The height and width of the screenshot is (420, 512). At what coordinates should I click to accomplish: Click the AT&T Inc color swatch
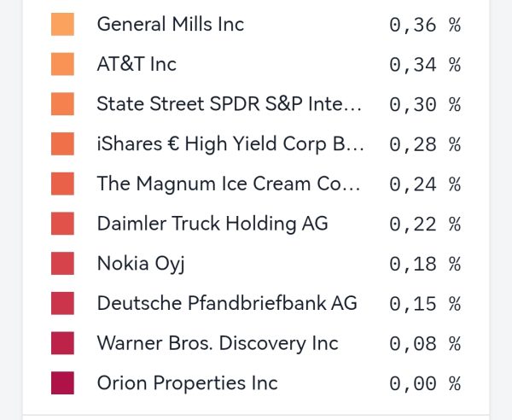62,64
